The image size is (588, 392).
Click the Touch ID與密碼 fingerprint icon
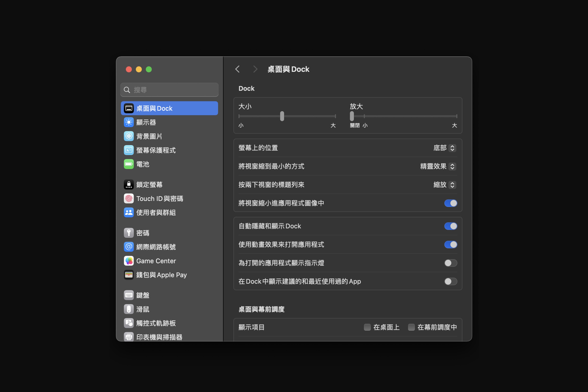[x=129, y=199]
